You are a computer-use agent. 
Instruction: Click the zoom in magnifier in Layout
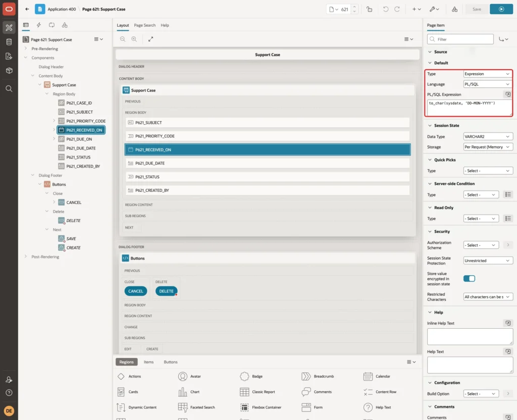(134, 39)
